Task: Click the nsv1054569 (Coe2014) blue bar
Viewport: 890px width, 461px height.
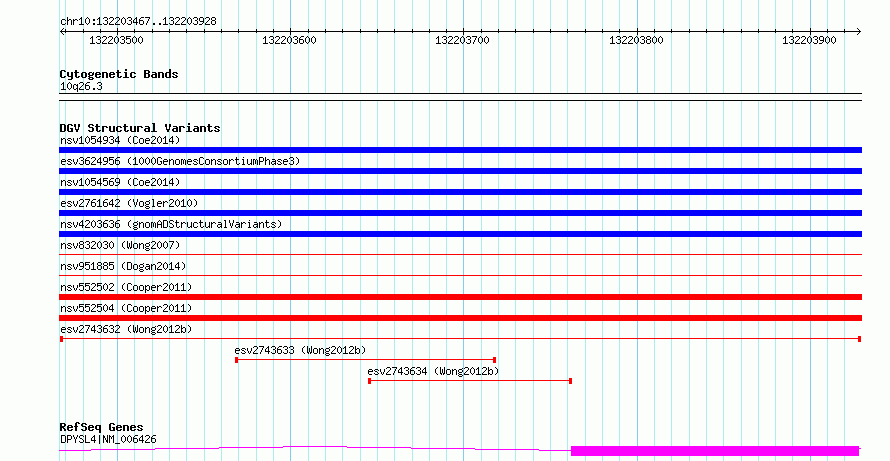Action: (x=460, y=192)
